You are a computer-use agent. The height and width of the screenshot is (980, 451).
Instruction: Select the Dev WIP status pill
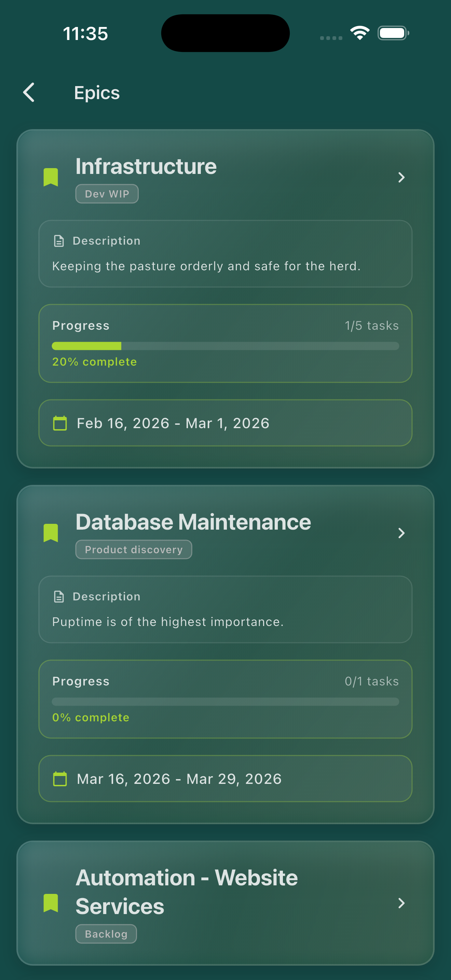[x=107, y=194]
